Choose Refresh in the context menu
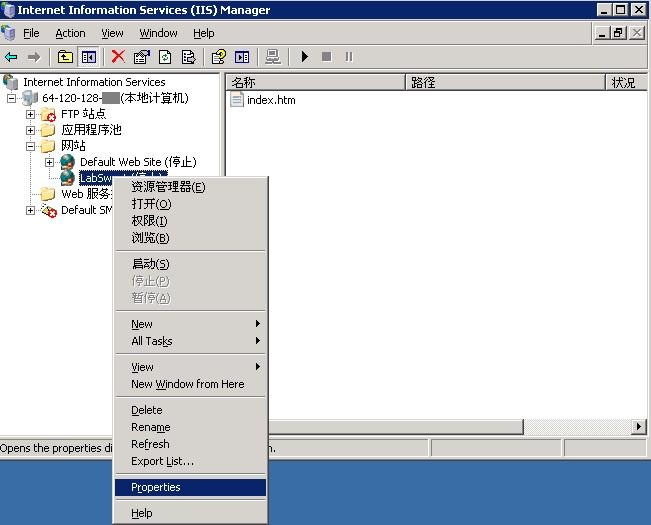Image resolution: width=651 pixels, height=525 pixels. tap(191, 444)
